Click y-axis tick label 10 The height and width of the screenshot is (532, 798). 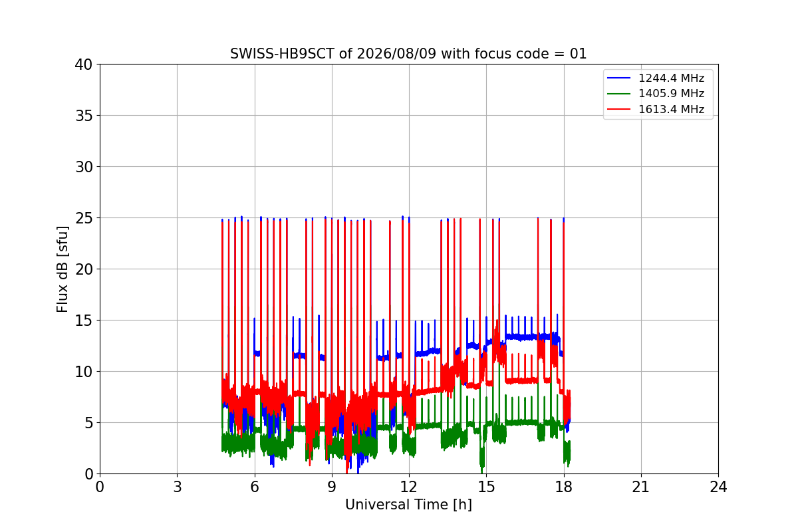(x=83, y=372)
